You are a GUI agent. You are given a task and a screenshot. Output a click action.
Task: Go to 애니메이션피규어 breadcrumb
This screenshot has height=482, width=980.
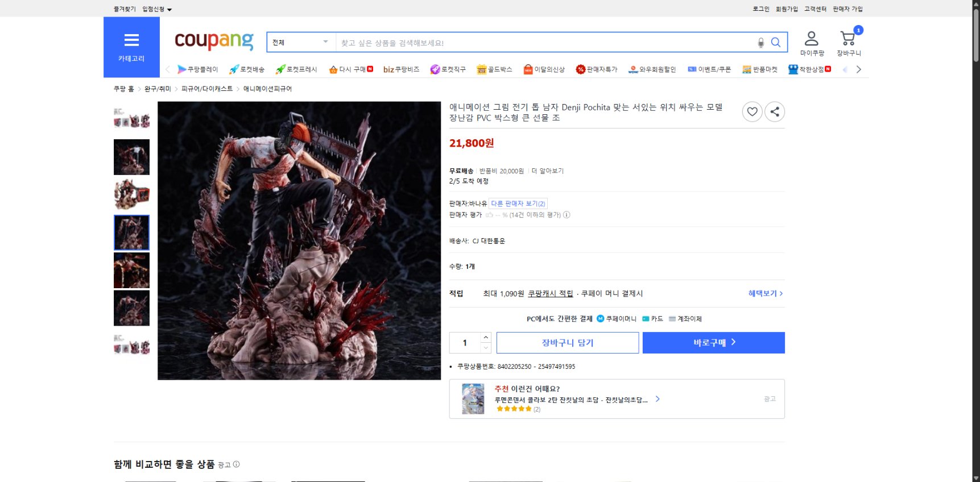(x=267, y=89)
